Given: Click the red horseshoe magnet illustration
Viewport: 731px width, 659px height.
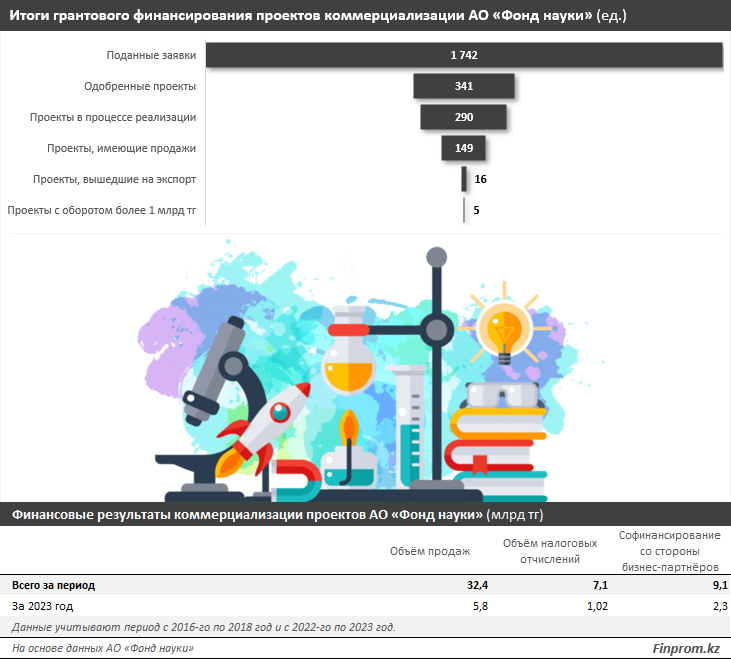Looking at the screenshot, I should click(x=297, y=480).
